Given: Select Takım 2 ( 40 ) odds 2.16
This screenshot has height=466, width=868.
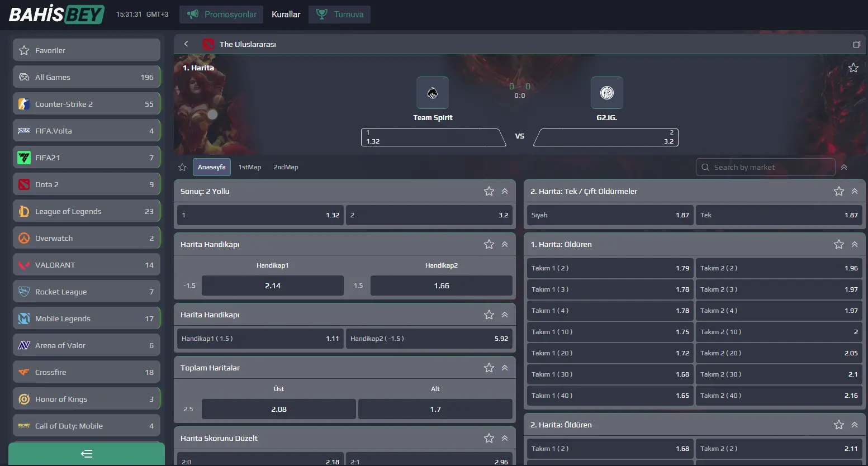Looking at the screenshot, I should (779, 396).
